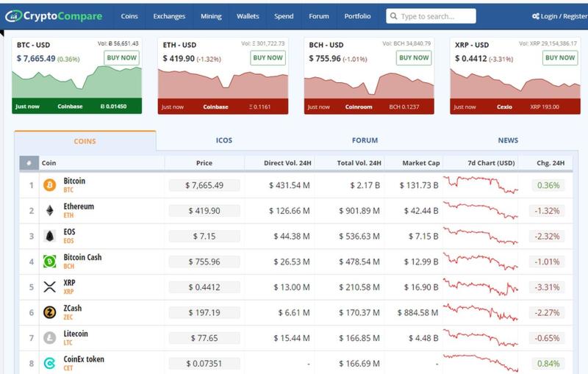Open the ZCash coin link
Screen dimensions: 588x374
(x=72, y=309)
